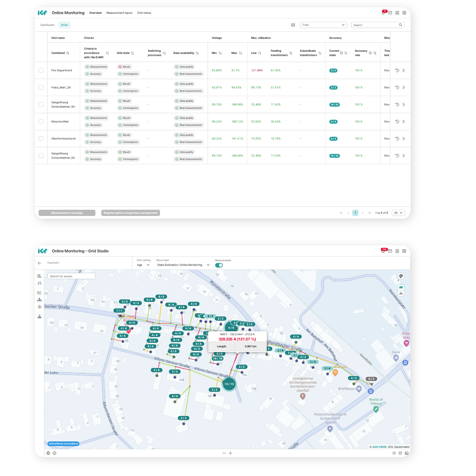Image resolution: width=476 pixels, height=476 pixels.
Task: Open the Result layer dropdown
Action: click(x=183, y=265)
